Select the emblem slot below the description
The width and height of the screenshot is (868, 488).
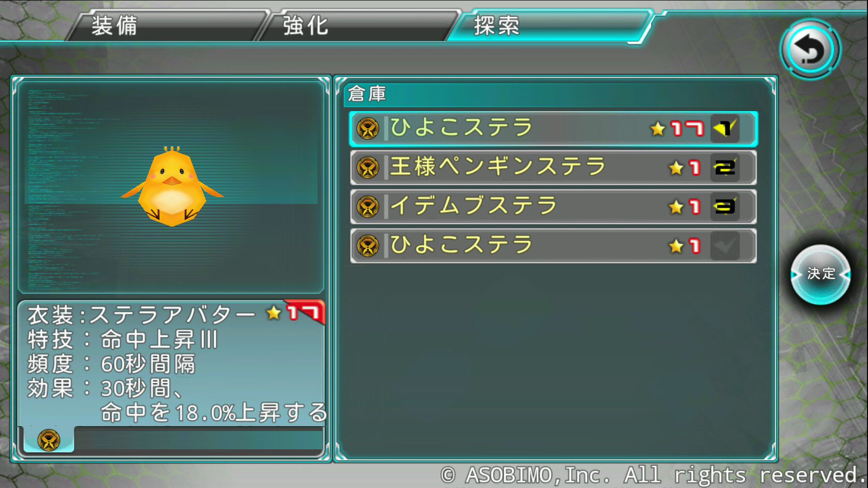(x=49, y=440)
